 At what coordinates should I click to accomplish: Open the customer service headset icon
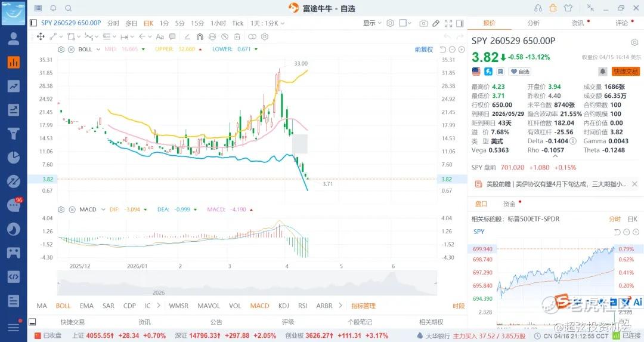(538, 8)
